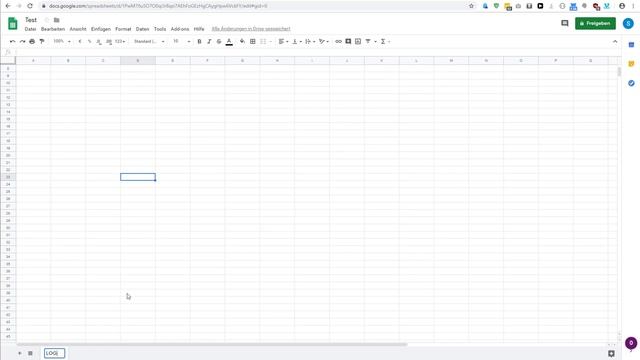Open Tasks in the side panel
Screen dimensions: 640x360
point(631,83)
